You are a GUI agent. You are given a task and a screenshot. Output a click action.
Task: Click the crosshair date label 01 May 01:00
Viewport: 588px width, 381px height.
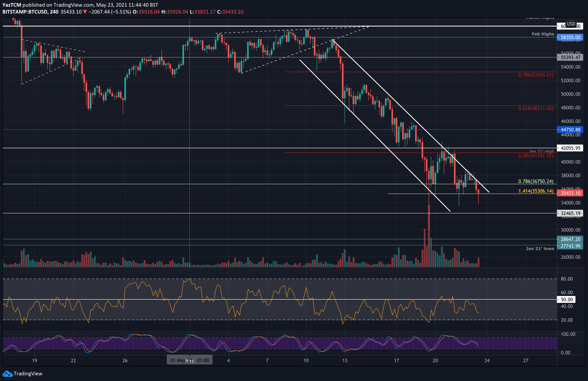coord(189,360)
